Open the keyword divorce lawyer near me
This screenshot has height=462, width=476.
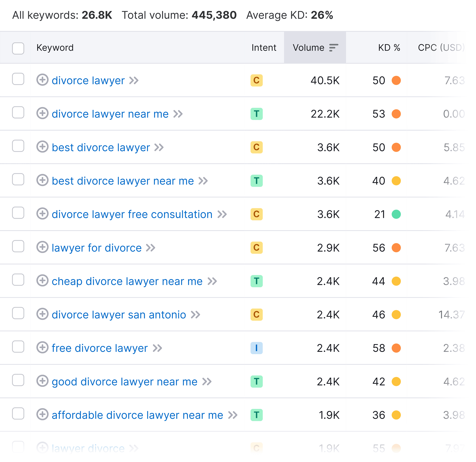[x=110, y=114]
